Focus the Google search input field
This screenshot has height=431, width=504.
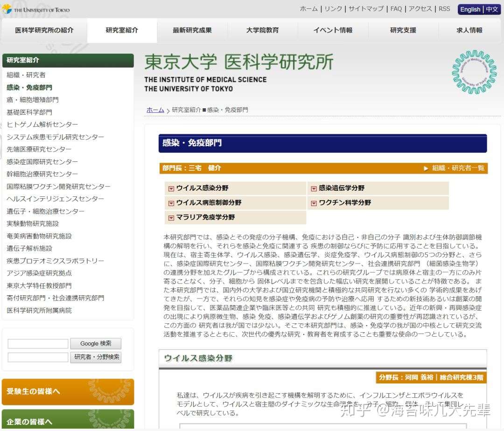coord(38,344)
